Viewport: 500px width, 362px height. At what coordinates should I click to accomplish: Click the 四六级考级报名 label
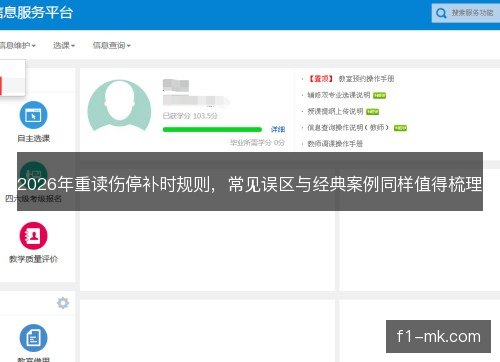click(33, 199)
